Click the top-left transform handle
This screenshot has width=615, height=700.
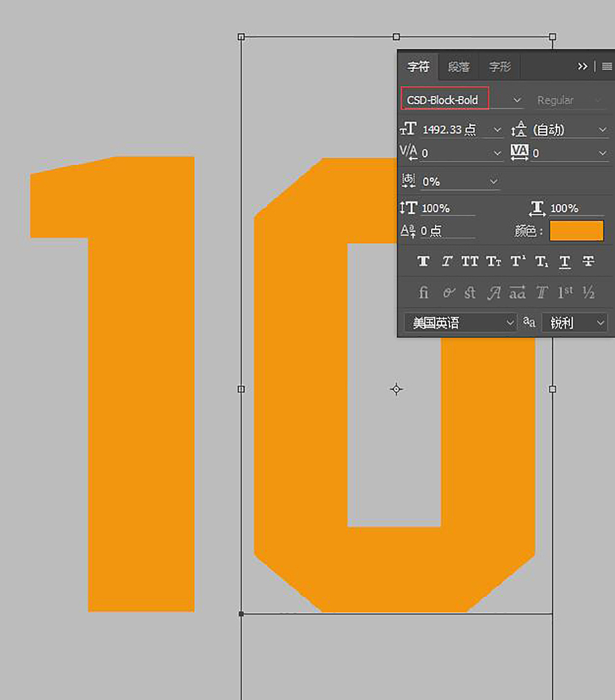click(x=241, y=37)
